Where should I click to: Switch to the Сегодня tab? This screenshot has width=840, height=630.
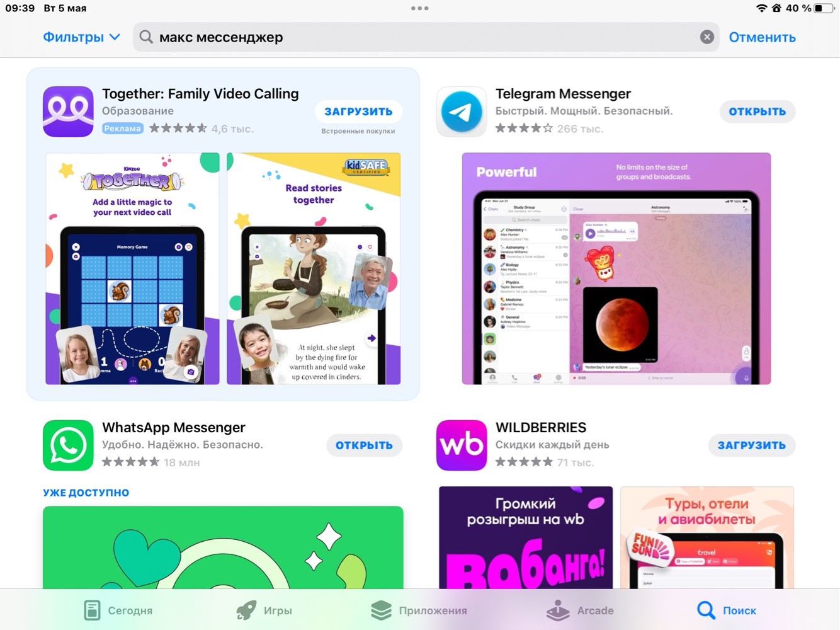coord(118,610)
